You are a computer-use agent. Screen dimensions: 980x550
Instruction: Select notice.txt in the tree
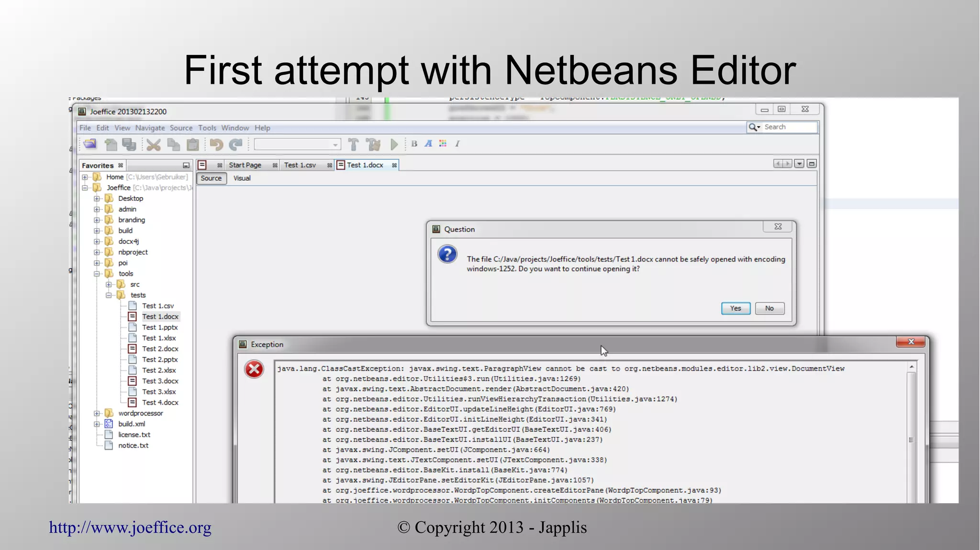click(x=134, y=445)
